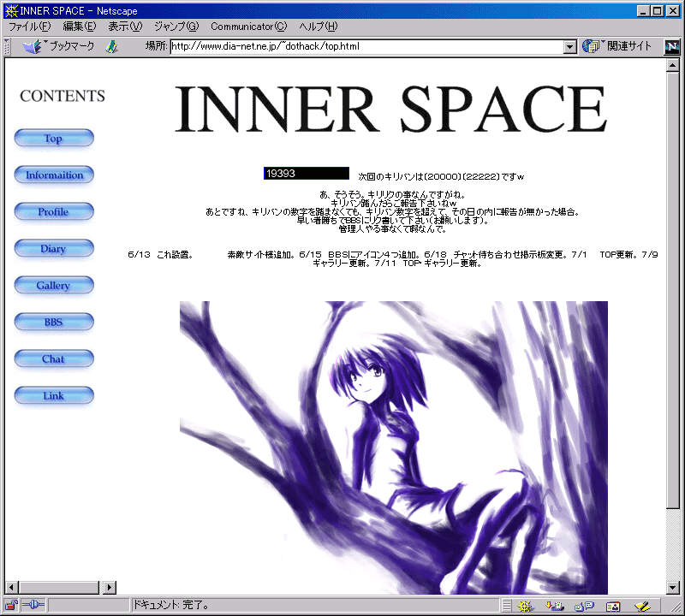Click the vertical scrollbar up arrow
The image size is (685, 616).
pyautogui.click(x=673, y=66)
